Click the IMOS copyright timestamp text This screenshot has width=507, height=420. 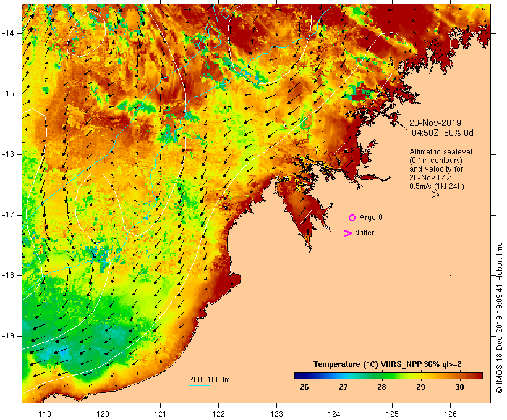click(500, 317)
